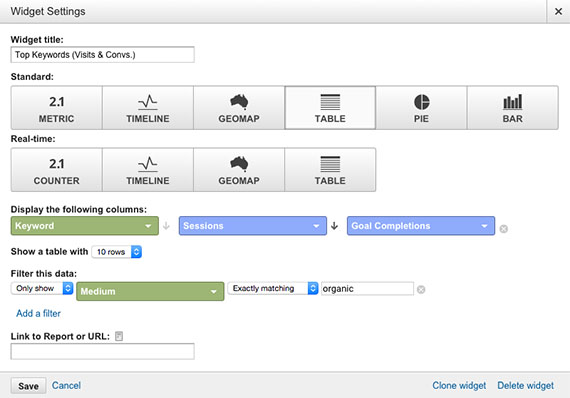Select the Bar chart widget type
This screenshot has height=398, width=570.
click(x=513, y=108)
